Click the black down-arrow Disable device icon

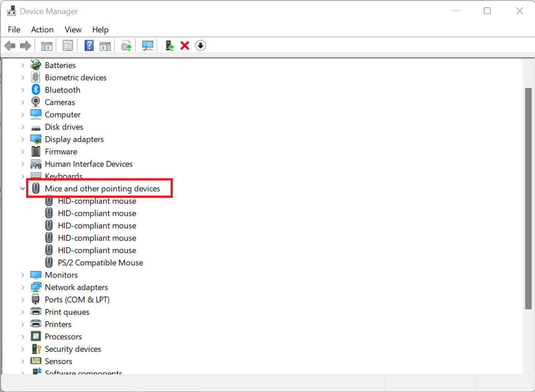coord(200,46)
